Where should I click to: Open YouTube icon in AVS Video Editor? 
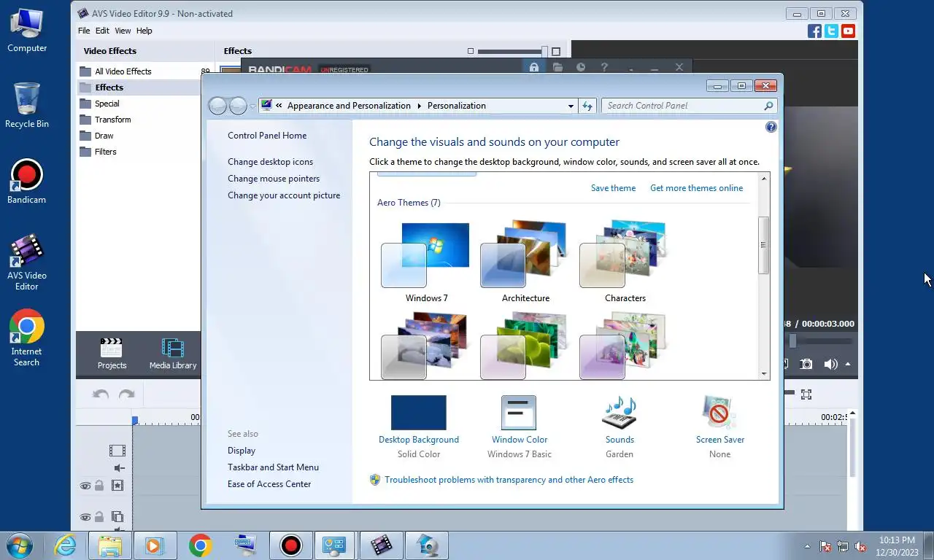tap(848, 31)
